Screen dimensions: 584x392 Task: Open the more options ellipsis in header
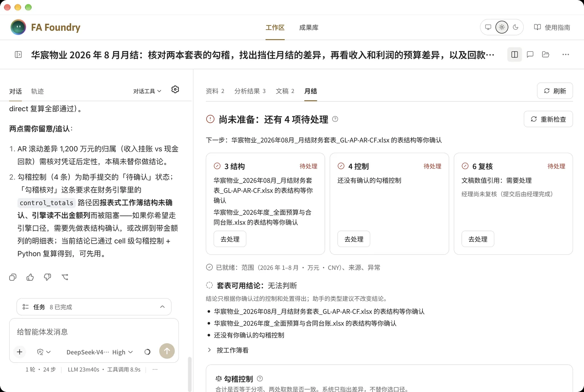point(566,55)
